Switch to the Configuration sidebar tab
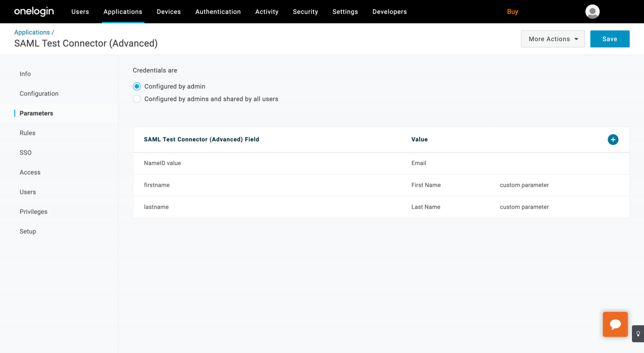The width and height of the screenshot is (644, 353). (39, 93)
